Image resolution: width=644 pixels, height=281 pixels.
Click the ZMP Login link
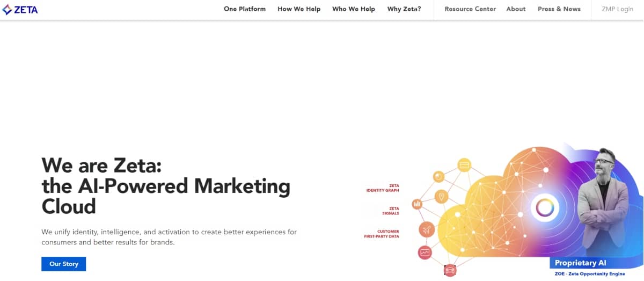[618, 9]
